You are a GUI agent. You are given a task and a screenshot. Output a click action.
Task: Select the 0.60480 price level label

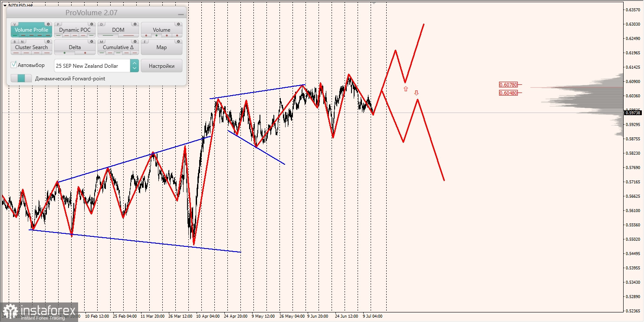coord(508,93)
